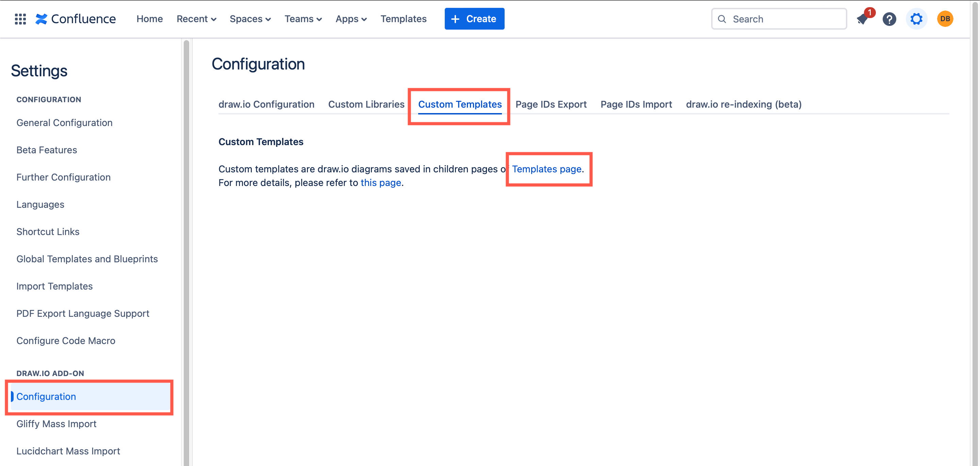Open the Help question mark icon
980x466 pixels.
pos(889,19)
